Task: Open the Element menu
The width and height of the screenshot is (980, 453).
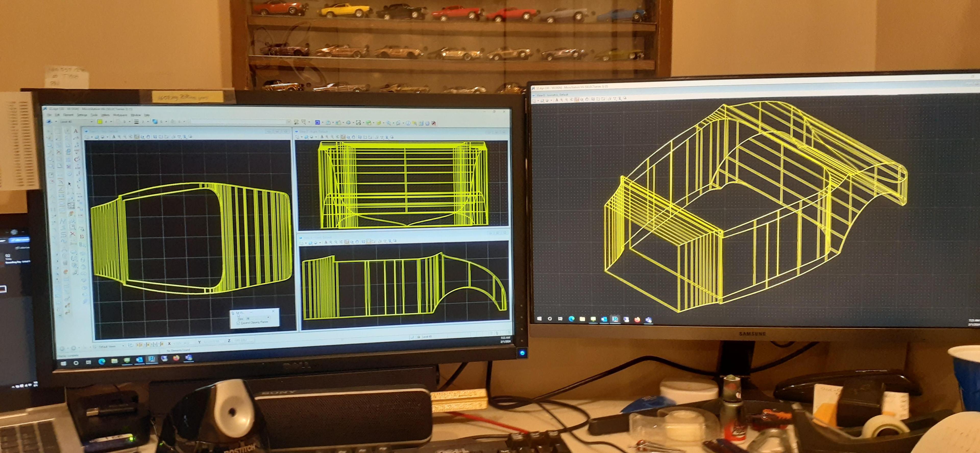Action: 68,115
